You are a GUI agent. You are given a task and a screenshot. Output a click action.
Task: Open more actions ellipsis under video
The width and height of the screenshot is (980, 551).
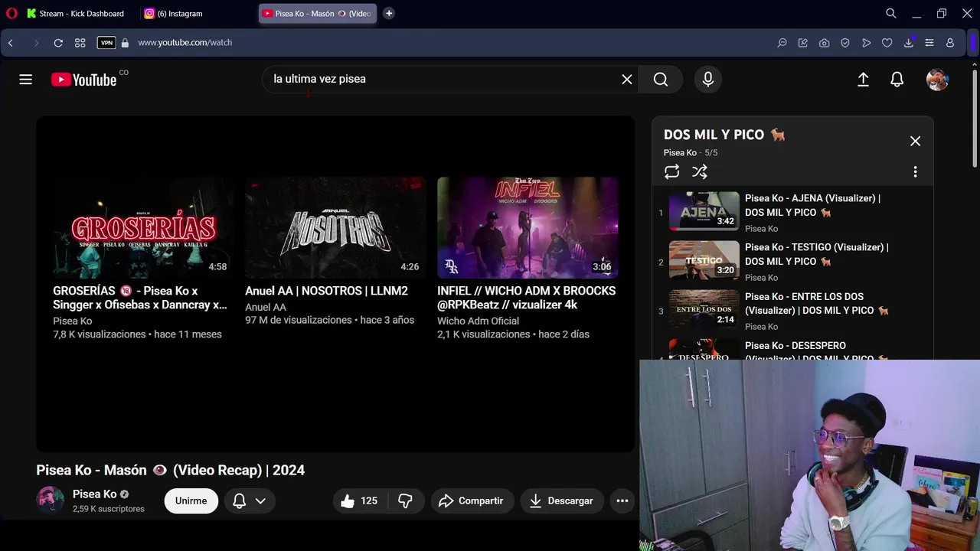622,500
